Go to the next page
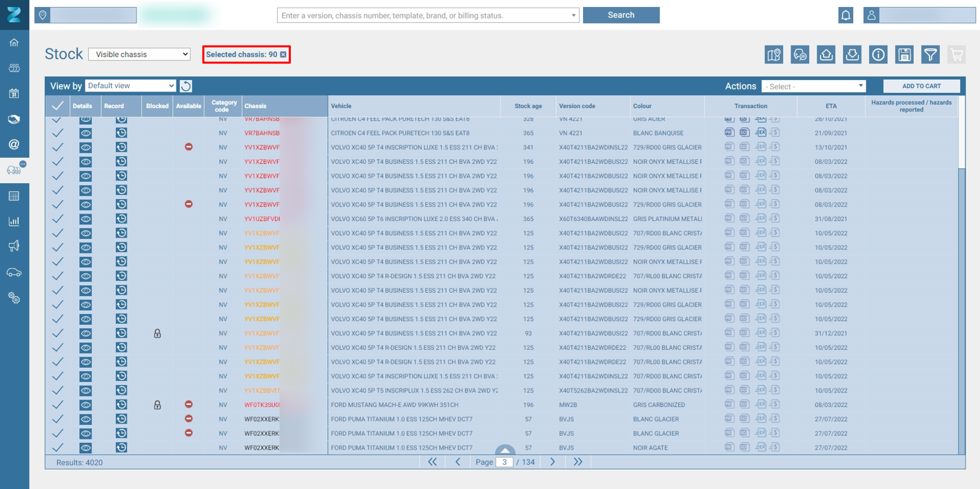Screen dimensions: 980x489 point(553,462)
